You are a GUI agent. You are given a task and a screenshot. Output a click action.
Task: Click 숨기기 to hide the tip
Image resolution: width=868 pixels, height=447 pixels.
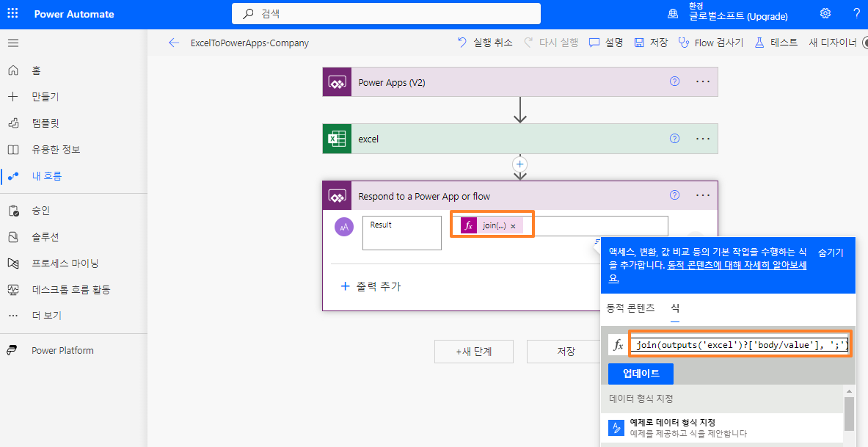tap(831, 252)
